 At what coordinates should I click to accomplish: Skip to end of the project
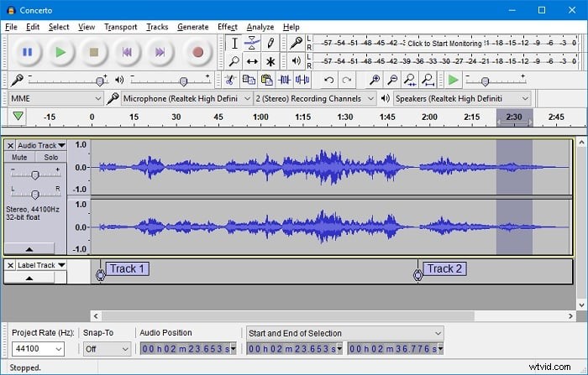coord(160,52)
